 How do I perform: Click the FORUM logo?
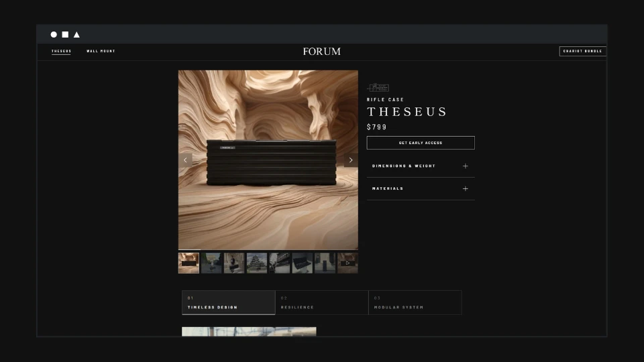[321, 52]
